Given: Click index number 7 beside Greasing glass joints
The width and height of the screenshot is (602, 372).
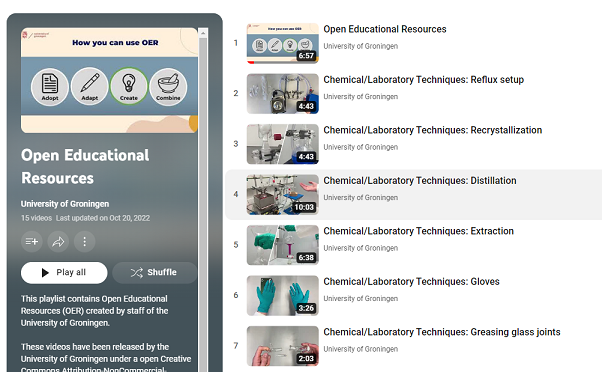Looking at the screenshot, I should pos(236,346).
